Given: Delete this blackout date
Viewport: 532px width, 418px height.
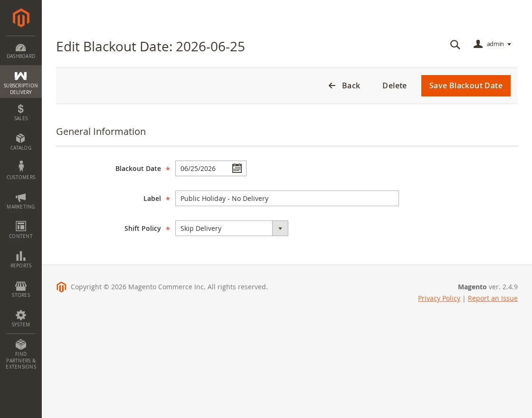Looking at the screenshot, I should pyautogui.click(x=394, y=85).
